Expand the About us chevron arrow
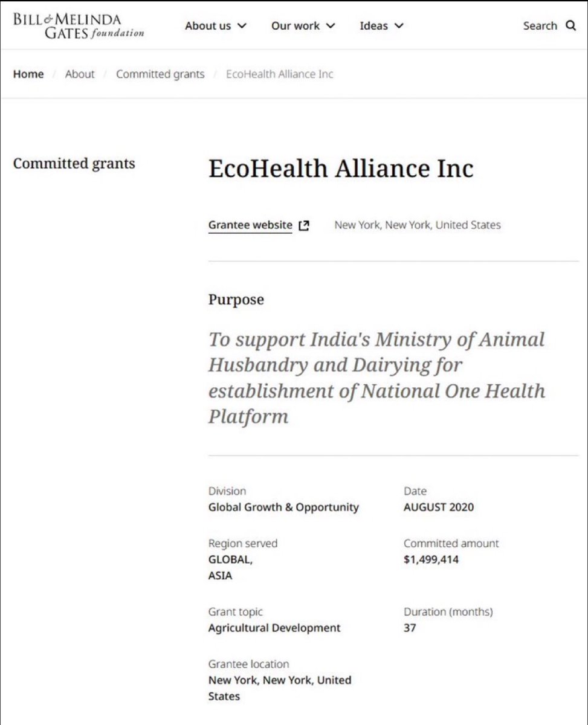The width and height of the screenshot is (588, 725). pyautogui.click(x=242, y=26)
